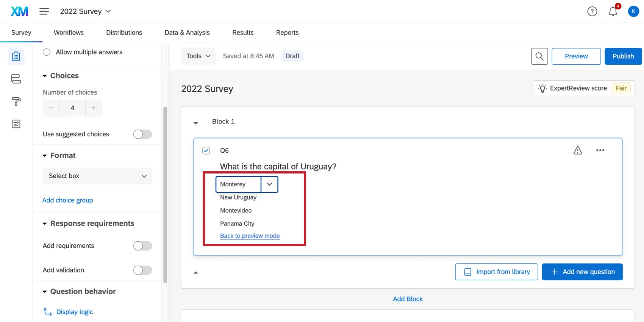Go to Data & Analysis tab
The image size is (644, 322).
click(187, 33)
